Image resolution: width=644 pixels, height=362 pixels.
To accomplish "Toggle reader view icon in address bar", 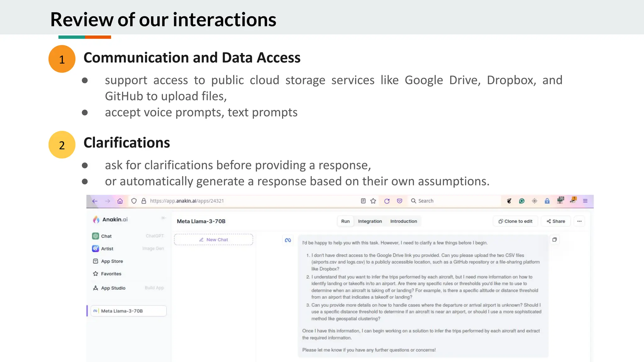I will pyautogui.click(x=363, y=201).
